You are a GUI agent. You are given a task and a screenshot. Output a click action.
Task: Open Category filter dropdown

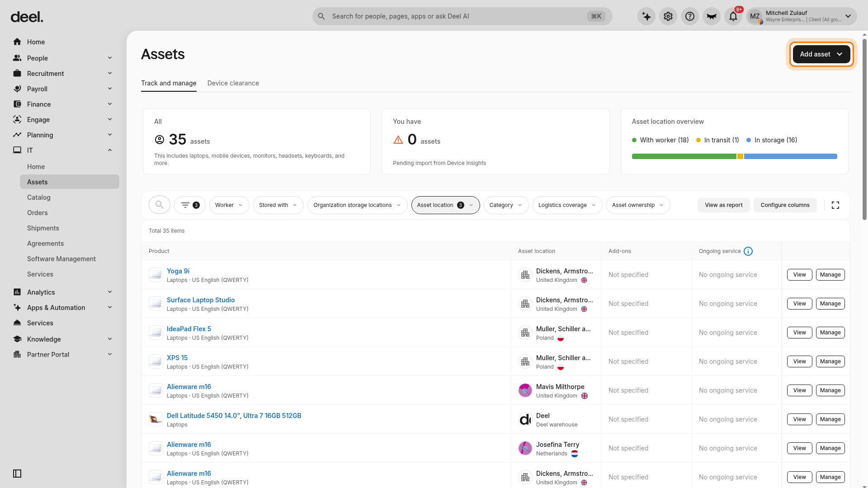506,205
